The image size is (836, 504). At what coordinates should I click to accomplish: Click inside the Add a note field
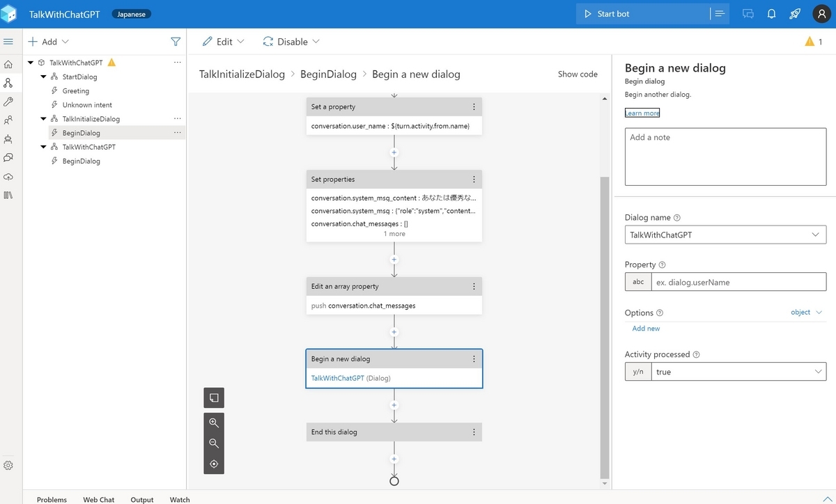coord(725,156)
